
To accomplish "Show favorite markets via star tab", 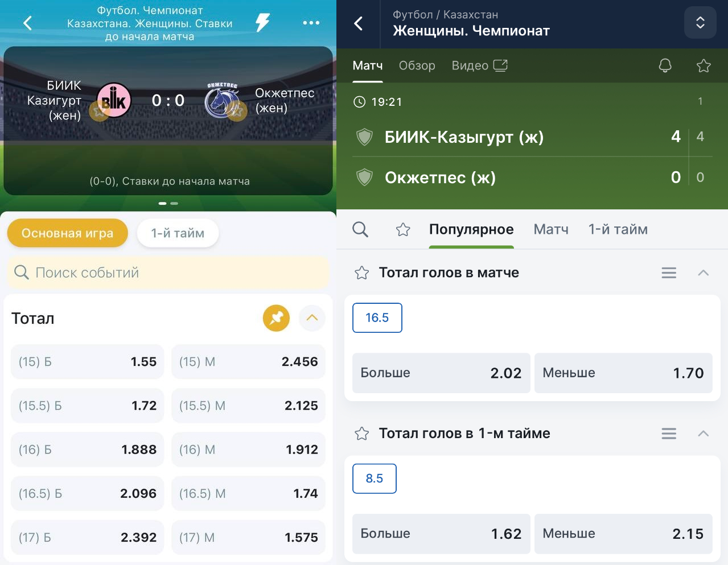I will tap(403, 229).
